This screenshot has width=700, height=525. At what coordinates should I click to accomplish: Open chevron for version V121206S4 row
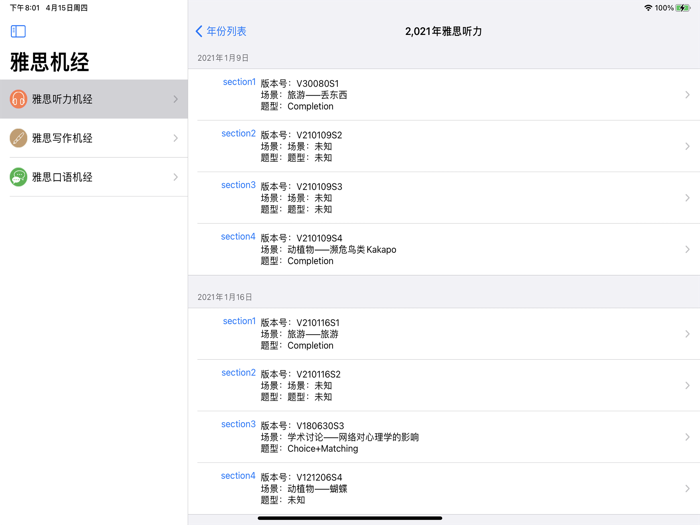click(x=688, y=488)
